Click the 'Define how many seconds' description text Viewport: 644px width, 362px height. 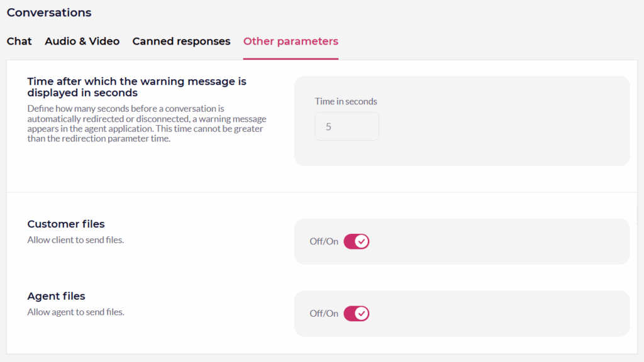[147, 124]
